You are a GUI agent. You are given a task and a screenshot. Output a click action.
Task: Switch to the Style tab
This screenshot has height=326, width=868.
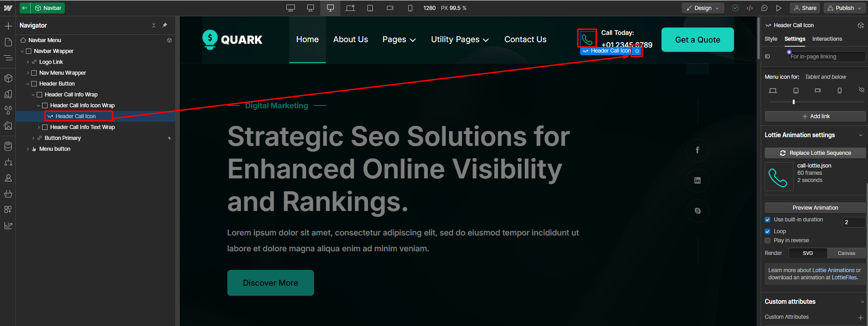pos(771,39)
